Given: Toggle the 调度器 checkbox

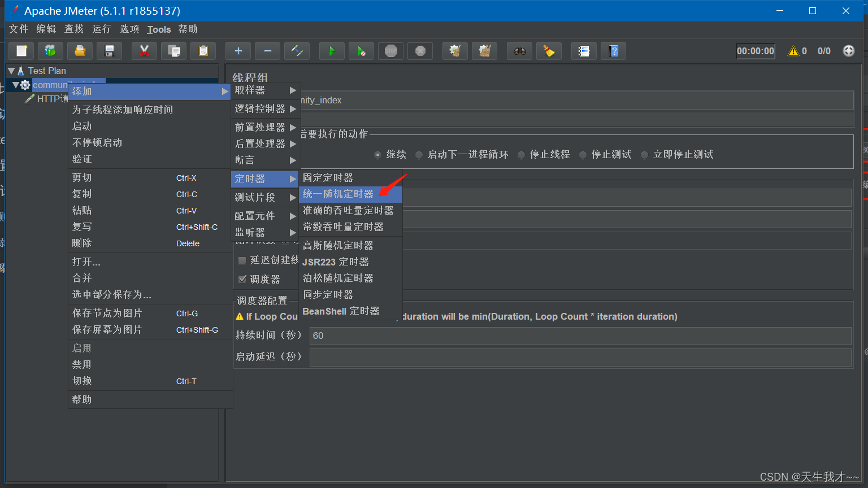Looking at the screenshot, I should click(242, 279).
